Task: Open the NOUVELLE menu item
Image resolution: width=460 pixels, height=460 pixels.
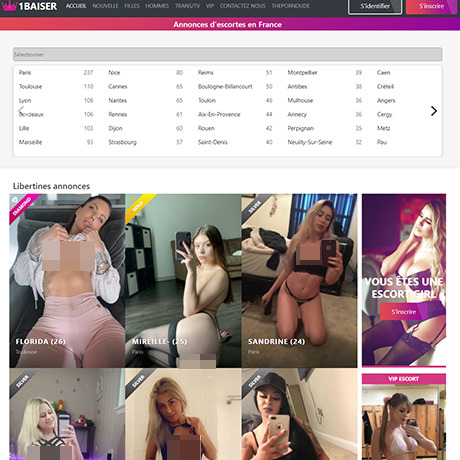Action: pos(105,6)
